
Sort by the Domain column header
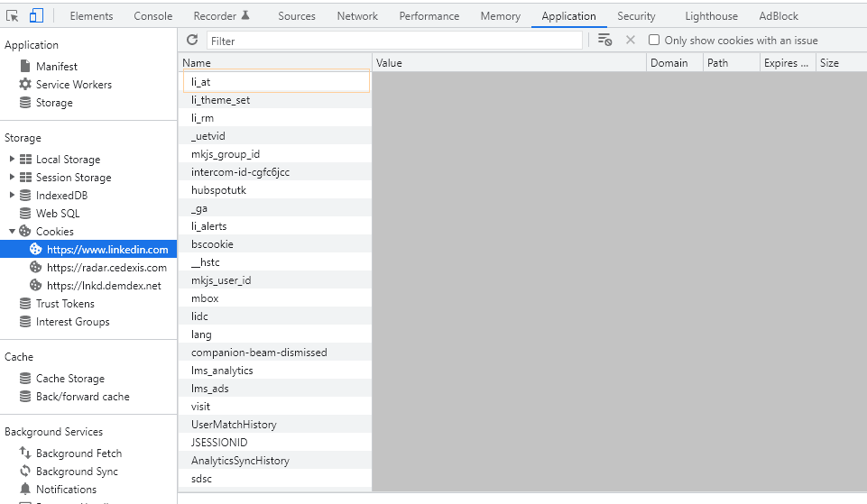[675, 63]
